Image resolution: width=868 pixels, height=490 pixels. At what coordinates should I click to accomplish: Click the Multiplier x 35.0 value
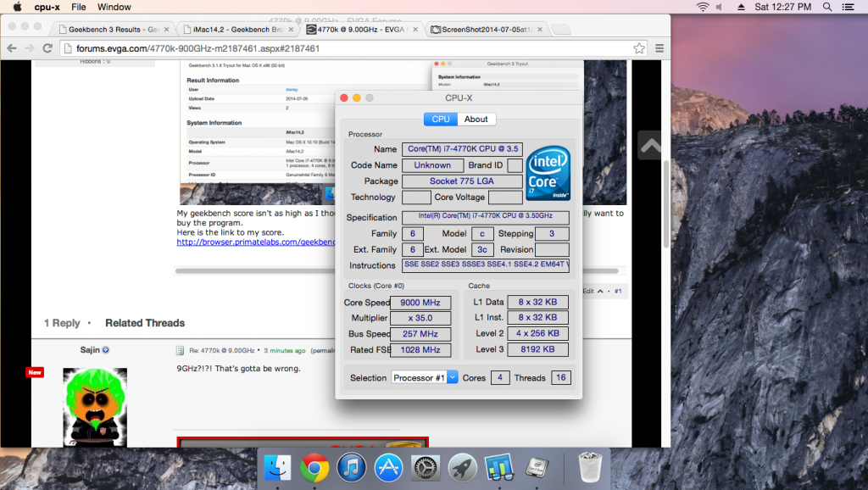420,318
